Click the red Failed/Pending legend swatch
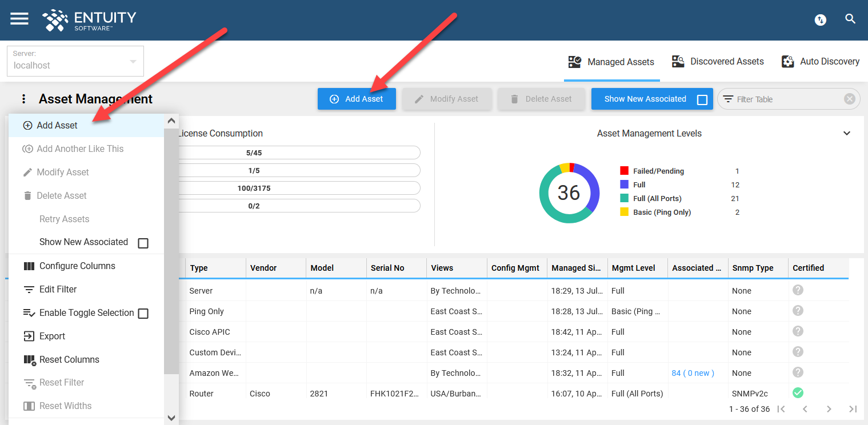Image resolution: width=868 pixels, height=425 pixels. pyautogui.click(x=624, y=171)
